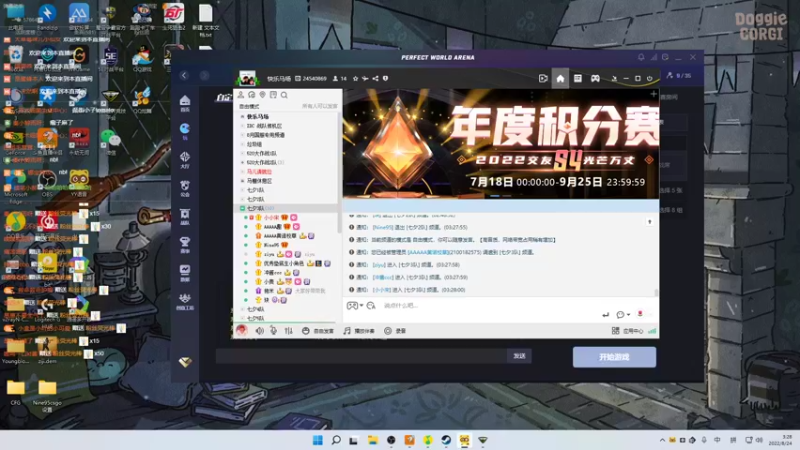Click the chat scrollbar in notification area
The width and height of the screenshot is (800, 450).
click(x=656, y=292)
